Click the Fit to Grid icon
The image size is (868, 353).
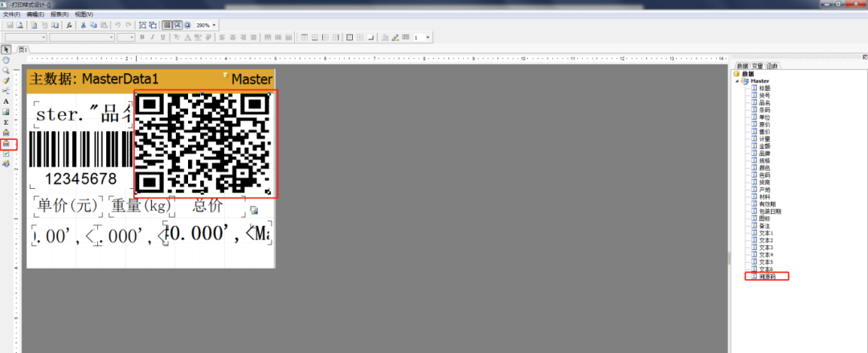click(187, 26)
